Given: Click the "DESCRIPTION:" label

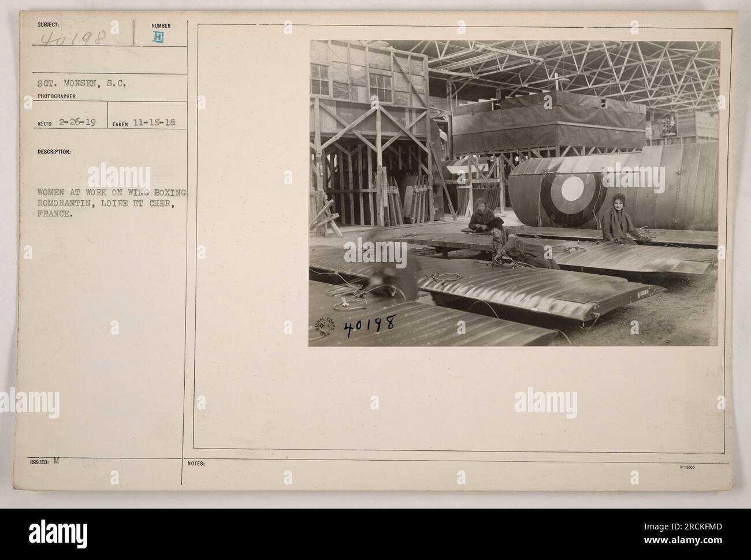Looking at the screenshot, I should click(x=55, y=152).
